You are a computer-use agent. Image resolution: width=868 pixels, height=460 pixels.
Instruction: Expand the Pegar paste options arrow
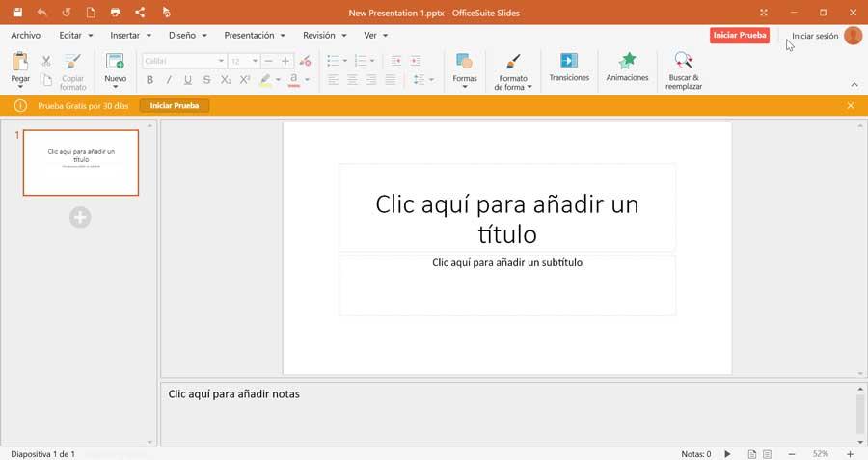coord(20,87)
